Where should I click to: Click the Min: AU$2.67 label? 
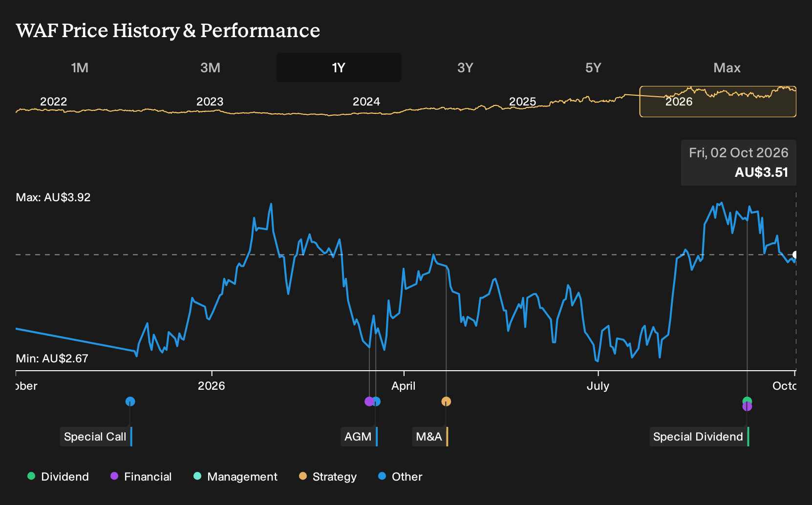(52, 358)
